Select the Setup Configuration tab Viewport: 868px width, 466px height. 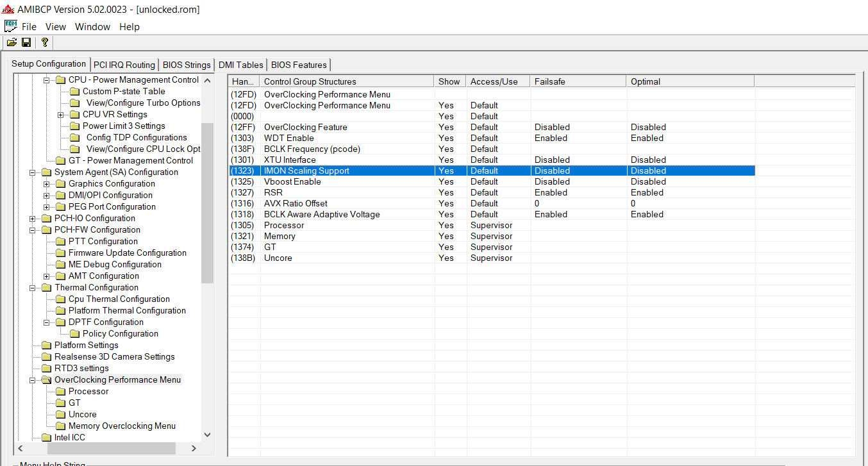coord(49,63)
